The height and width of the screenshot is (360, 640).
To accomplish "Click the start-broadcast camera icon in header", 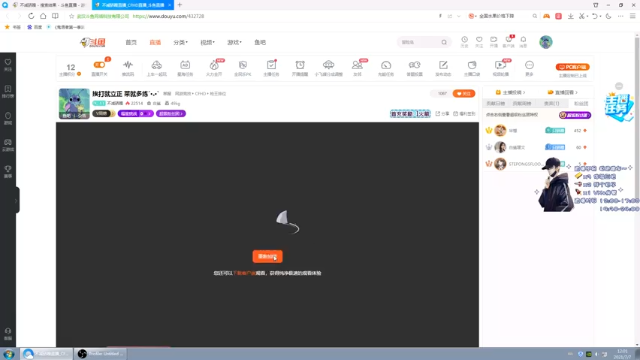I will [x=494, y=40].
